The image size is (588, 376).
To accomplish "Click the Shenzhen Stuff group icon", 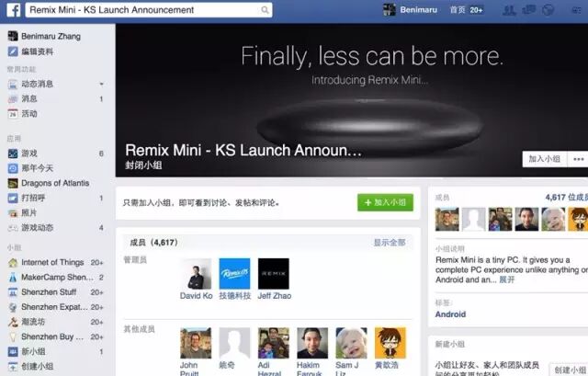I will pos(13,292).
